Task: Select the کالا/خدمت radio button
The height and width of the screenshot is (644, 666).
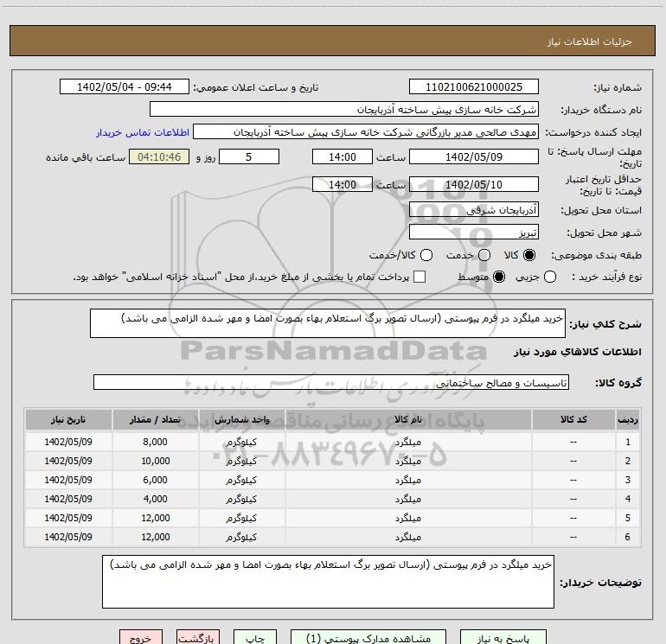Action: (x=426, y=255)
